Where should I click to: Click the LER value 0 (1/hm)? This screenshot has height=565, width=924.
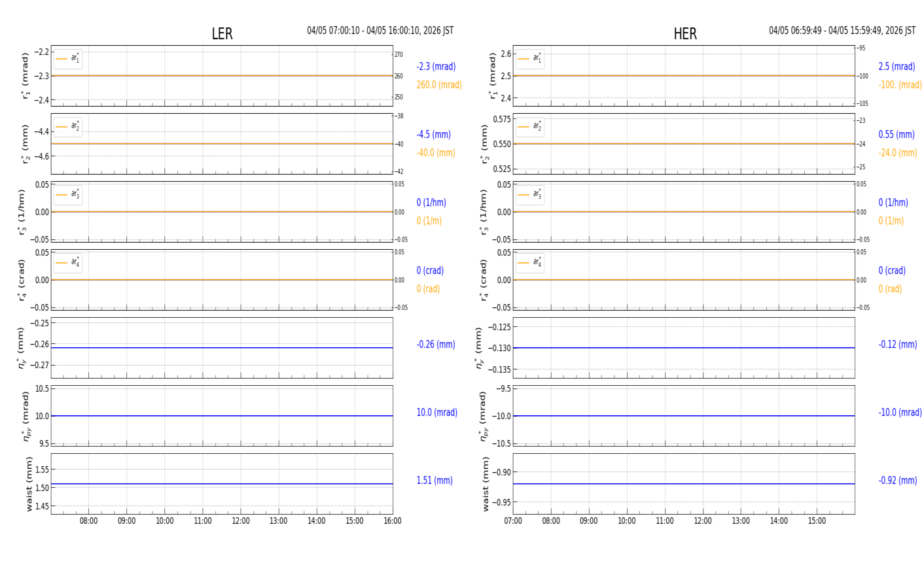pos(433,203)
